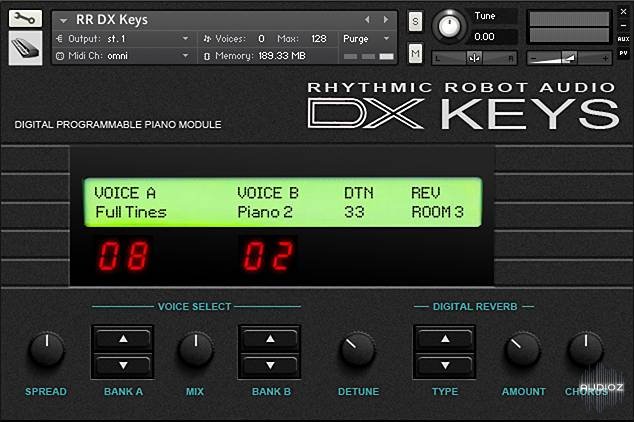The height and width of the screenshot is (422, 634).
Task: Open instrument edit mode with the wrench icon
Action: pyautogui.click(x=25, y=19)
